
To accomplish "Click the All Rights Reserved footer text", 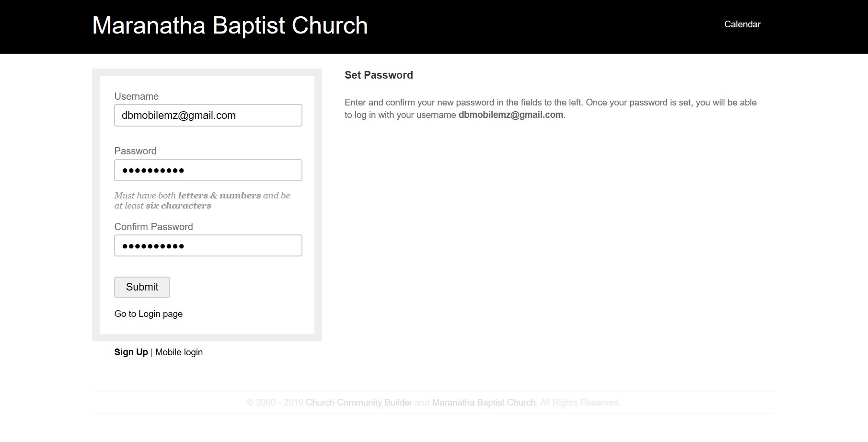I will tap(580, 403).
